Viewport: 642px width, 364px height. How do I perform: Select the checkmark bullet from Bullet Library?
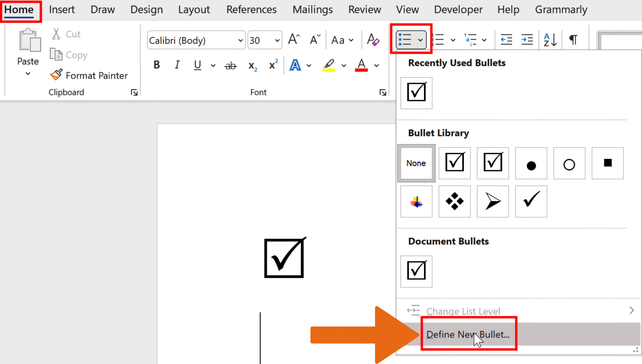click(531, 202)
